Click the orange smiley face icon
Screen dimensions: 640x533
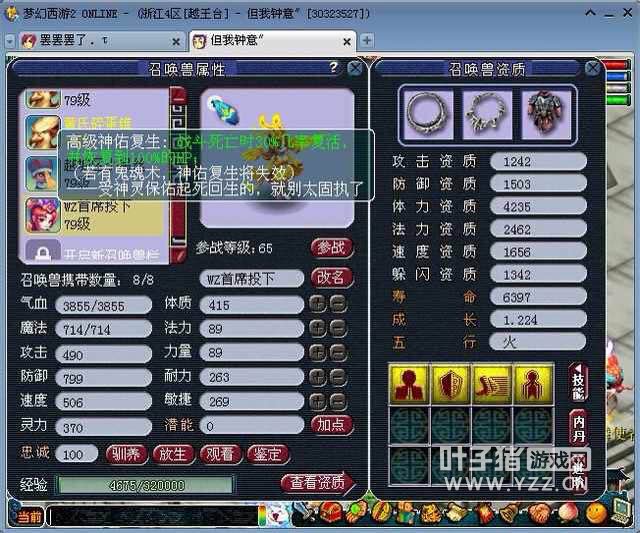pos(596,512)
